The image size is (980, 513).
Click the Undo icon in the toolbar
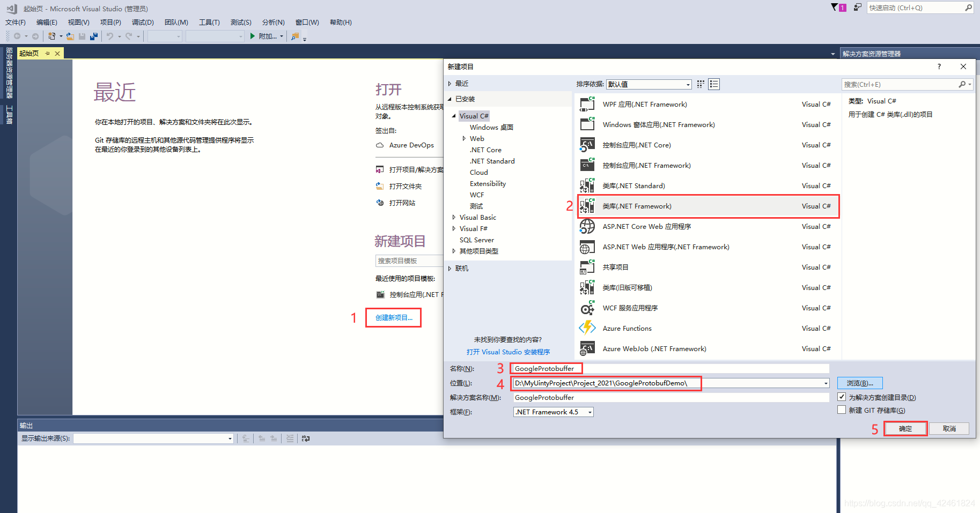(x=110, y=36)
